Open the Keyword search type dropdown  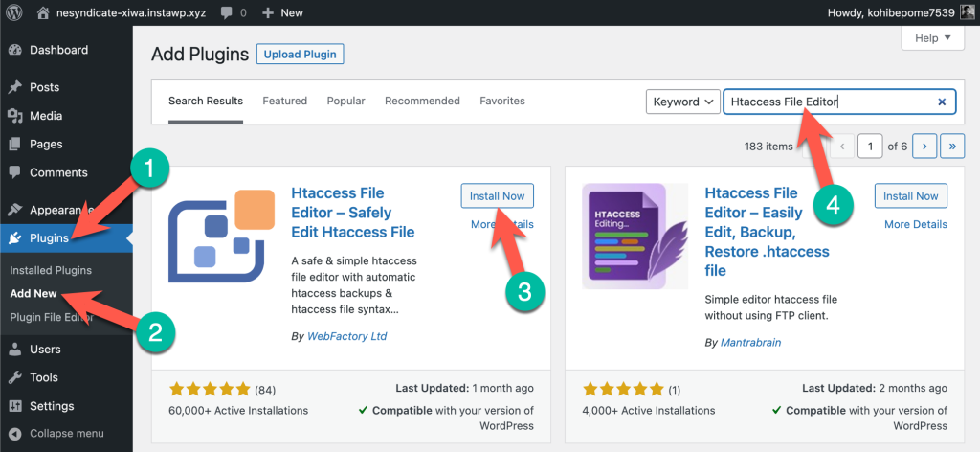point(683,102)
